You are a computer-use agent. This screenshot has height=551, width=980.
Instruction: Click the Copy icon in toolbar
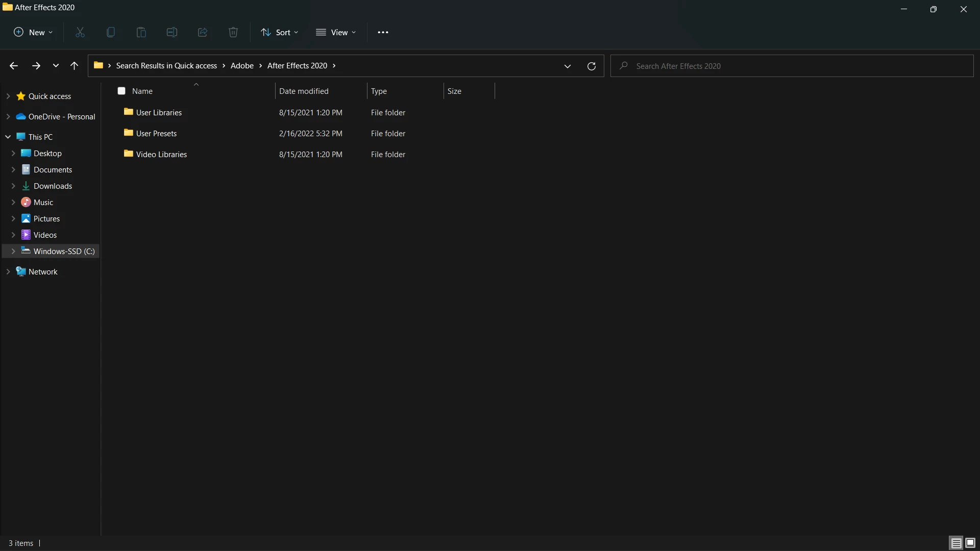(111, 32)
